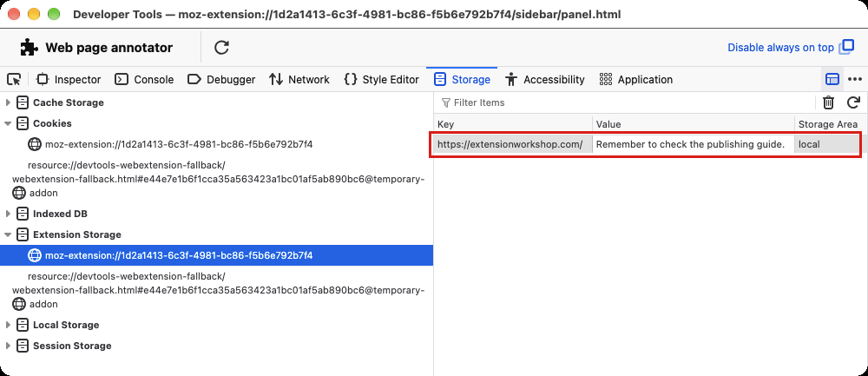
Task: Expand the Session Storage tree node
Action: click(x=8, y=346)
